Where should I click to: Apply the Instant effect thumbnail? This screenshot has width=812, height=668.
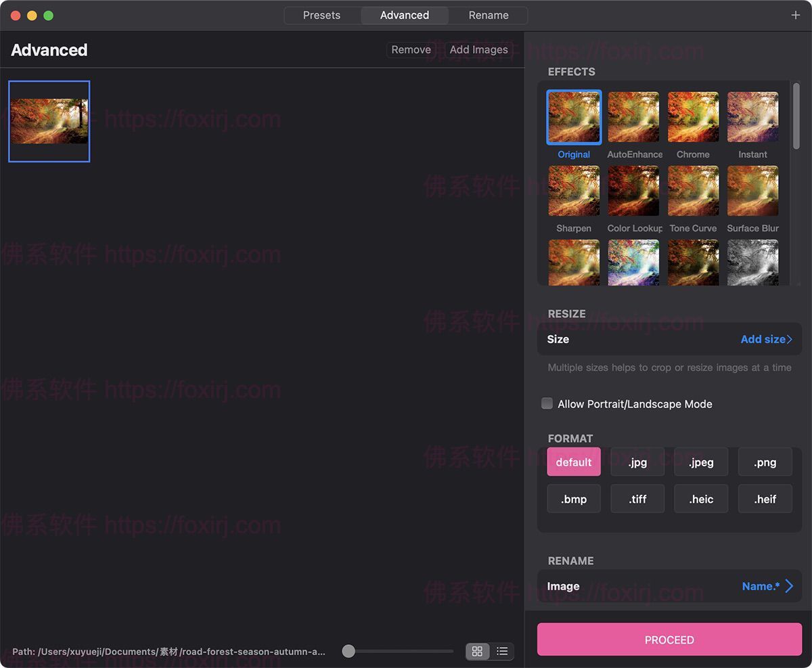coord(752,118)
